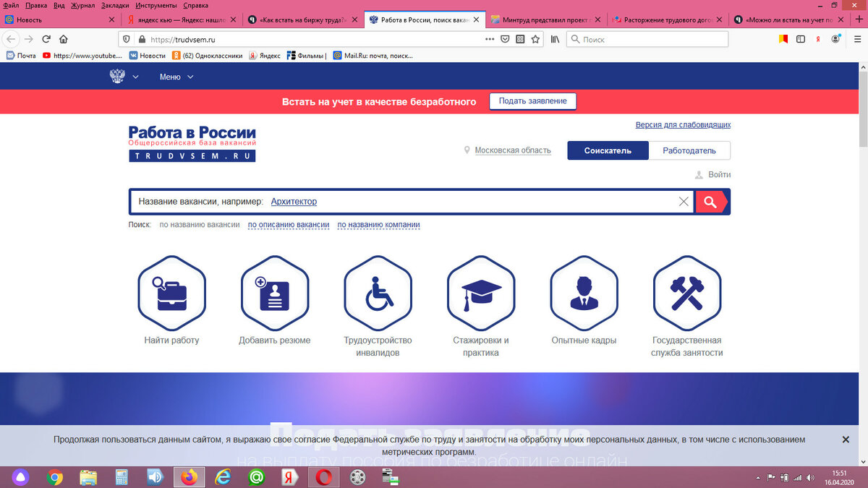Viewport: 868px width, 488px height.
Task: Reload the page in Firefox
Action: pos(46,39)
